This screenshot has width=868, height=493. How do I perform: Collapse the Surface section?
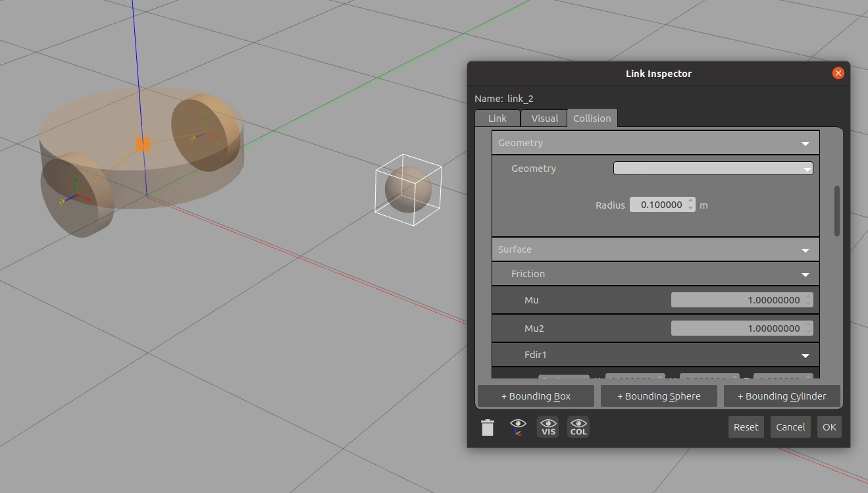coord(805,250)
